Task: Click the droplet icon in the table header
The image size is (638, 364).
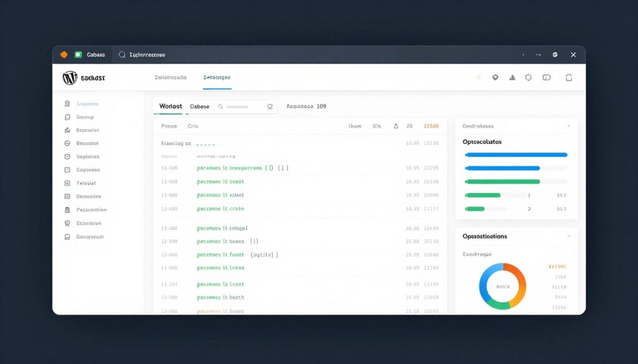Action: click(396, 126)
